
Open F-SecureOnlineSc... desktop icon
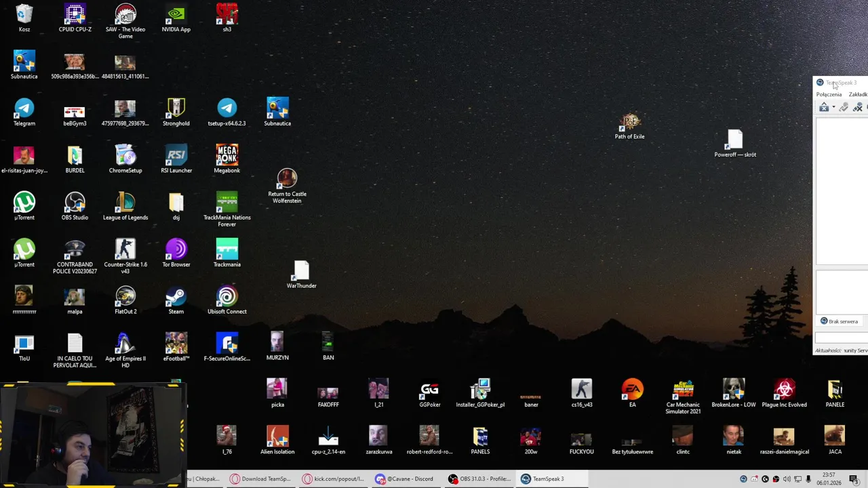[x=227, y=347]
